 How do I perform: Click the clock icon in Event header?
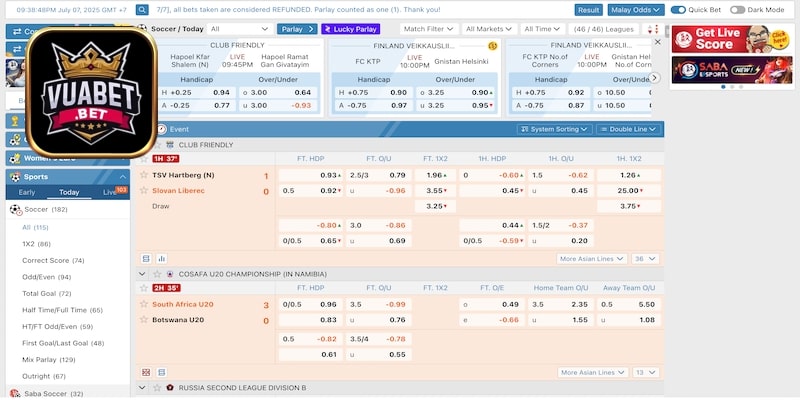click(x=162, y=129)
